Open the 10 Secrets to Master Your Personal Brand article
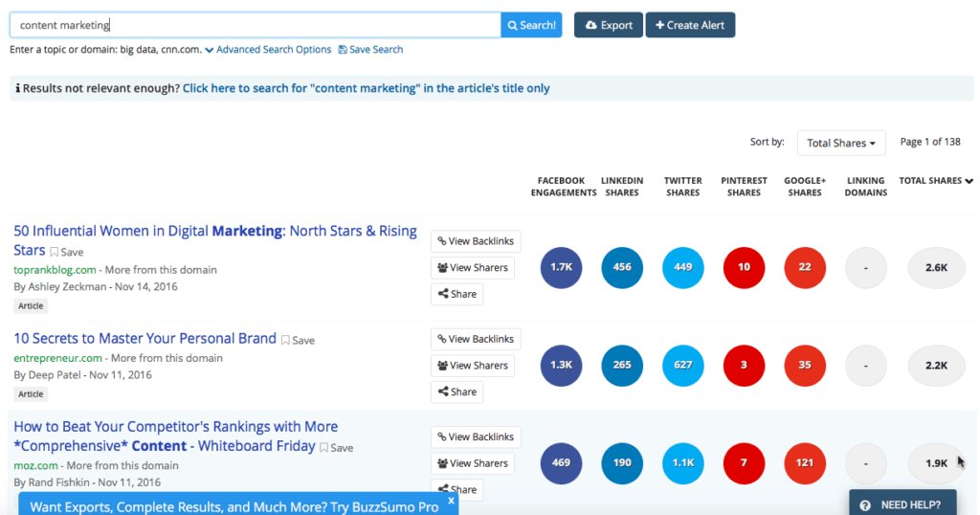This screenshot has height=515, width=980. [x=145, y=339]
